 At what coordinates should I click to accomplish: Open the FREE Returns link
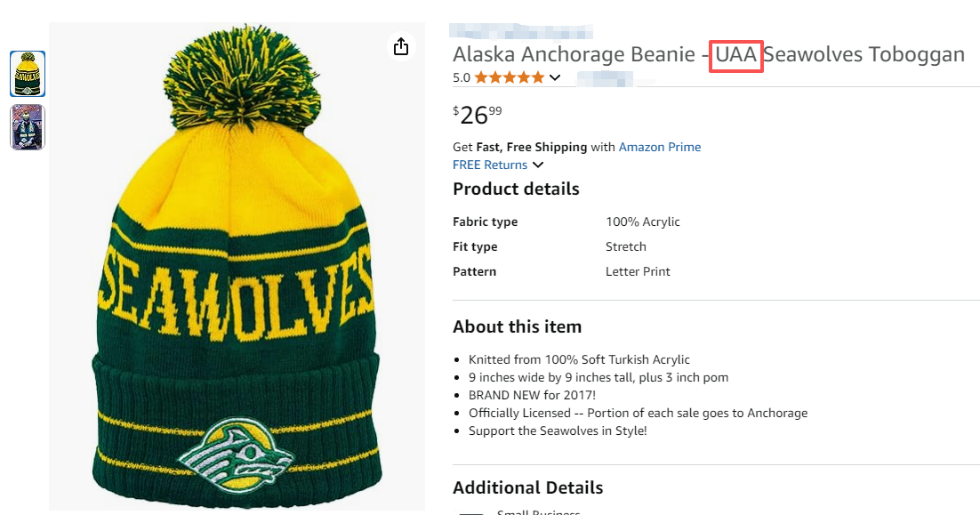tap(490, 165)
